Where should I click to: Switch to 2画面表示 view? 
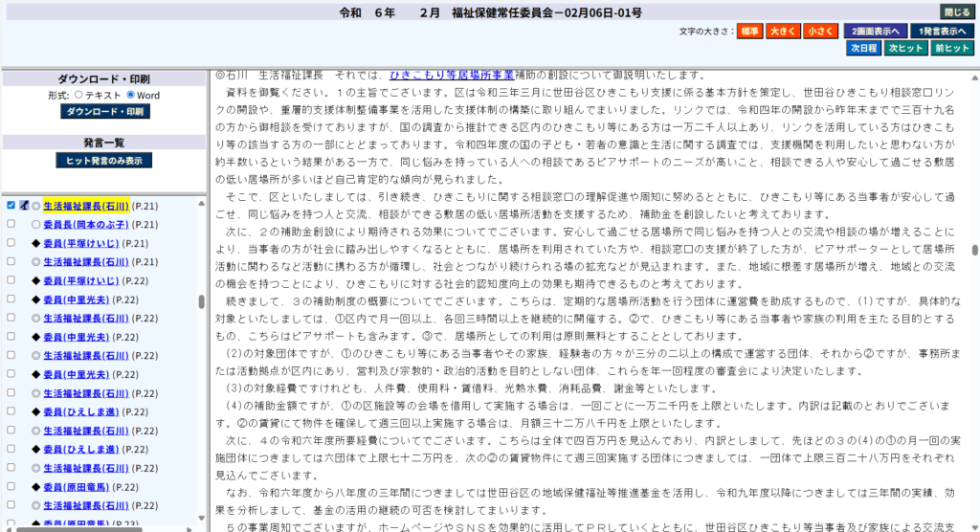tap(876, 32)
